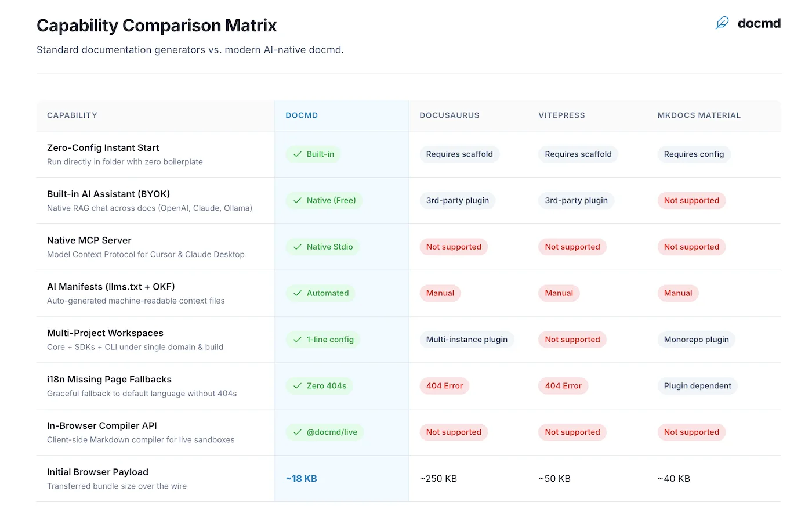Image resolution: width=812 pixels, height=509 pixels.
Task: Click 'Core + SDKs + CLI under single domain' description
Action: pyautogui.click(x=135, y=348)
